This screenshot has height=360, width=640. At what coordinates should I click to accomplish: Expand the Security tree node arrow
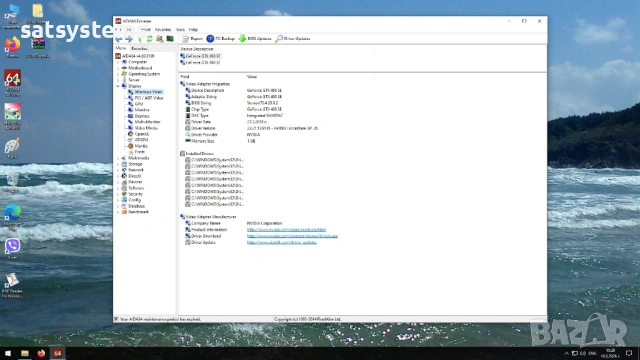coord(118,194)
